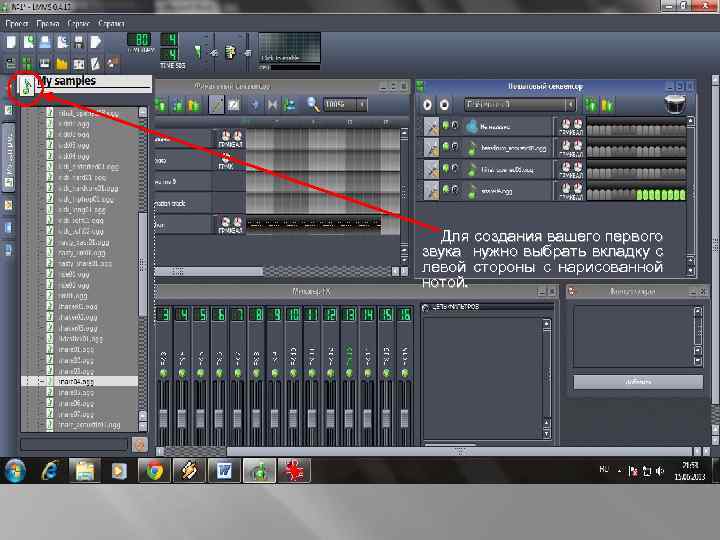Screen dimensions: 720x540
Task: Export the project with the export icon
Action: (x=96, y=42)
